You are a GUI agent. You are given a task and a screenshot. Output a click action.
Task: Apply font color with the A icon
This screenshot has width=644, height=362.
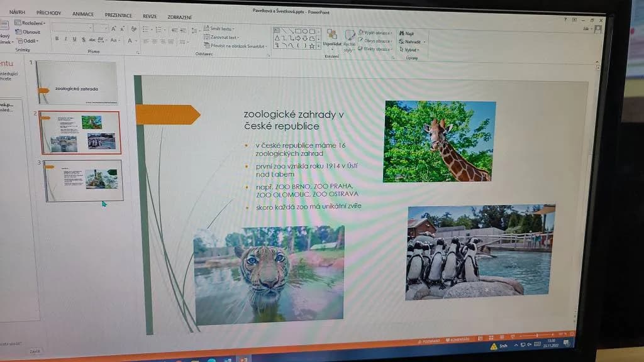pos(130,41)
